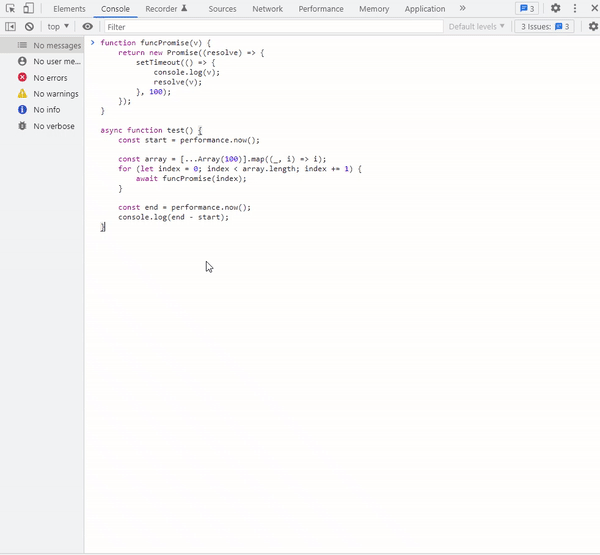Screen dimensions: 600x555
Task: Switch to the Sources tab
Action: tap(222, 9)
